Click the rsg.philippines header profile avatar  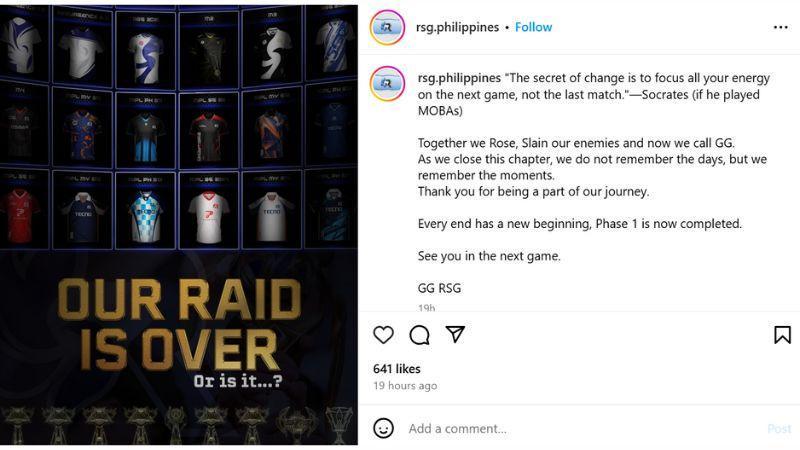[x=387, y=28]
